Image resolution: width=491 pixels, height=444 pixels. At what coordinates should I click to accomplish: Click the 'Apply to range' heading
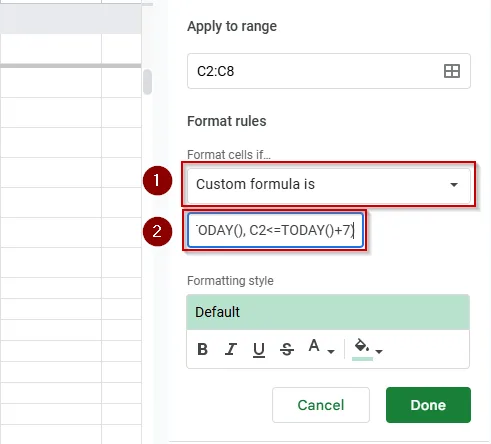(232, 26)
